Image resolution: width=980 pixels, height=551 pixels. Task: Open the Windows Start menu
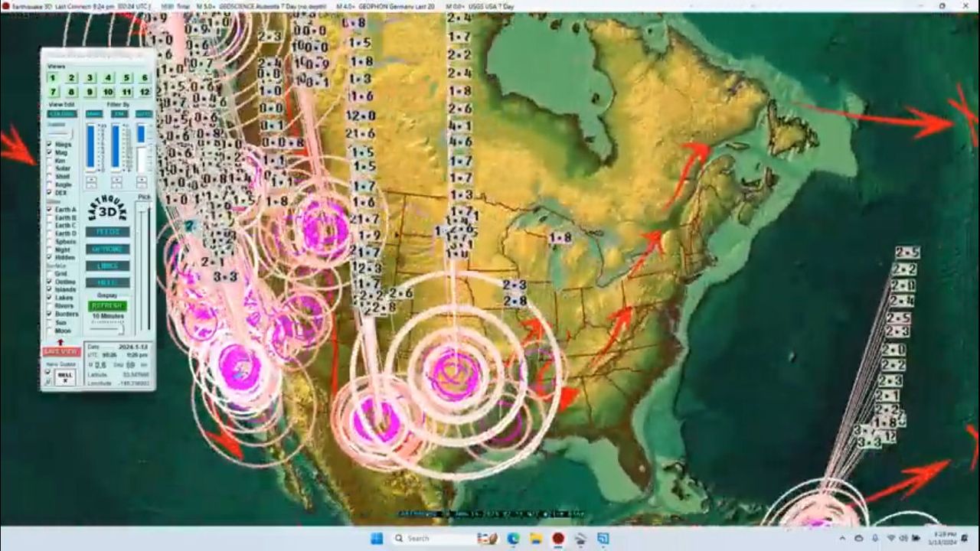pos(377,539)
